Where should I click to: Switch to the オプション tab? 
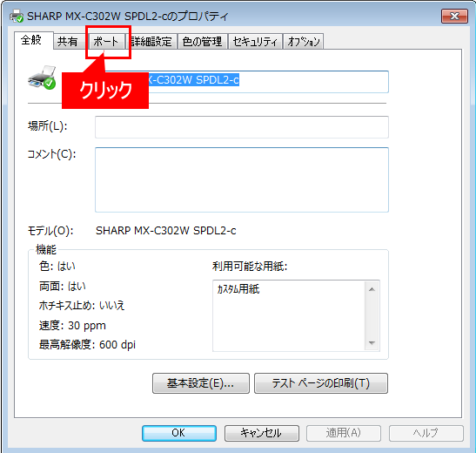304,41
